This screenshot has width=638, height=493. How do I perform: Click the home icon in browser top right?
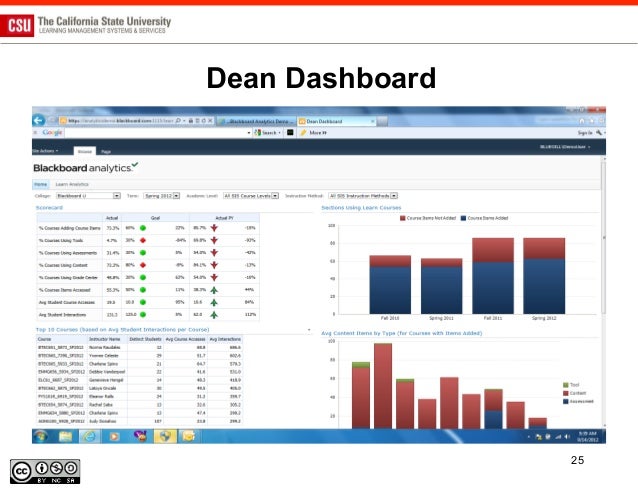pyautogui.click(x=582, y=121)
